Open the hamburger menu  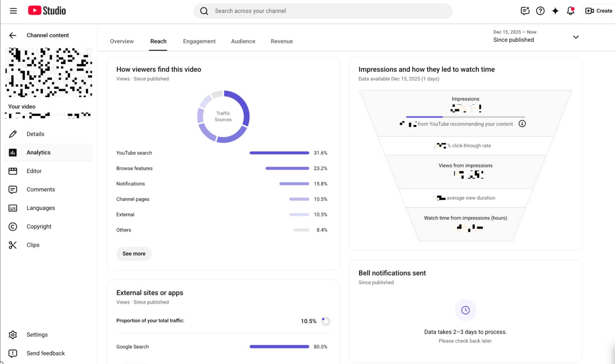click(13, 10)
